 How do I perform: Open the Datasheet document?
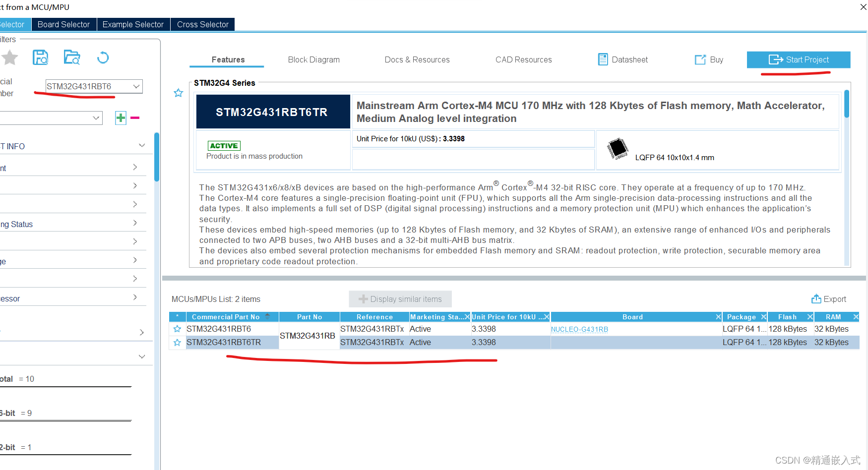pos(623,59)
